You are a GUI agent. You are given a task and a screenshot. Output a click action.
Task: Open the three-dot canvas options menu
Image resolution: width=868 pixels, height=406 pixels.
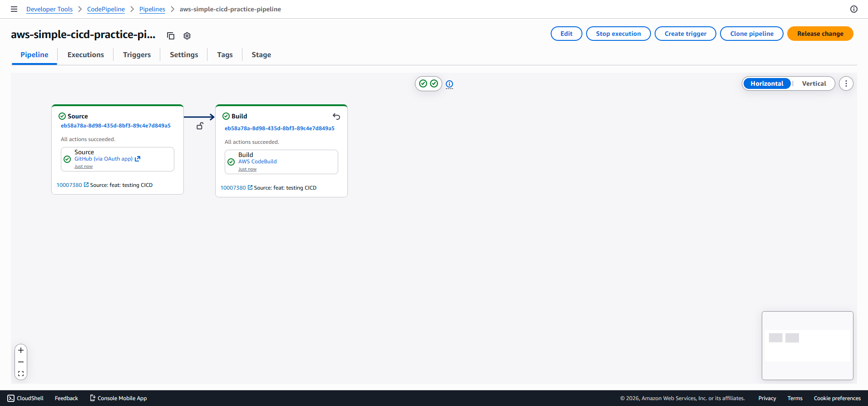coord(846,83)
